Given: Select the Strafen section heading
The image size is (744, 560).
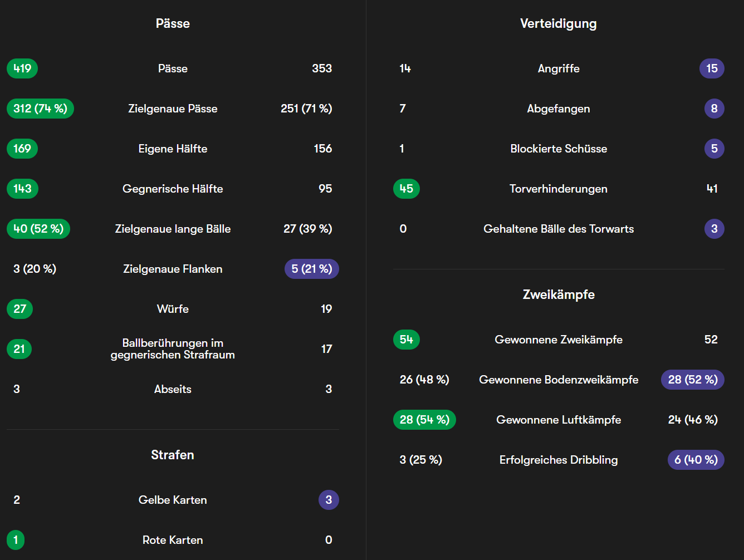Looking at the screenshot, I should click(173, 455).
